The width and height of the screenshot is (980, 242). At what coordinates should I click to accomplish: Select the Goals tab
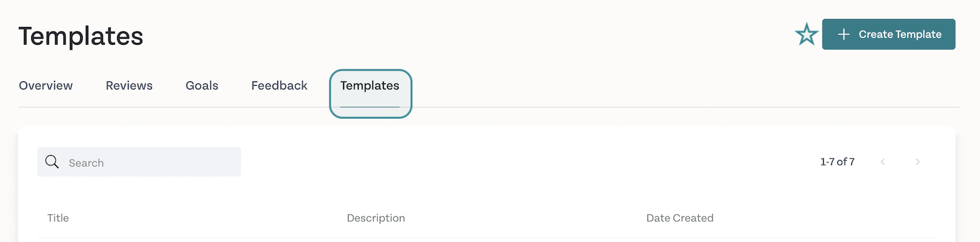click(202, 86)
